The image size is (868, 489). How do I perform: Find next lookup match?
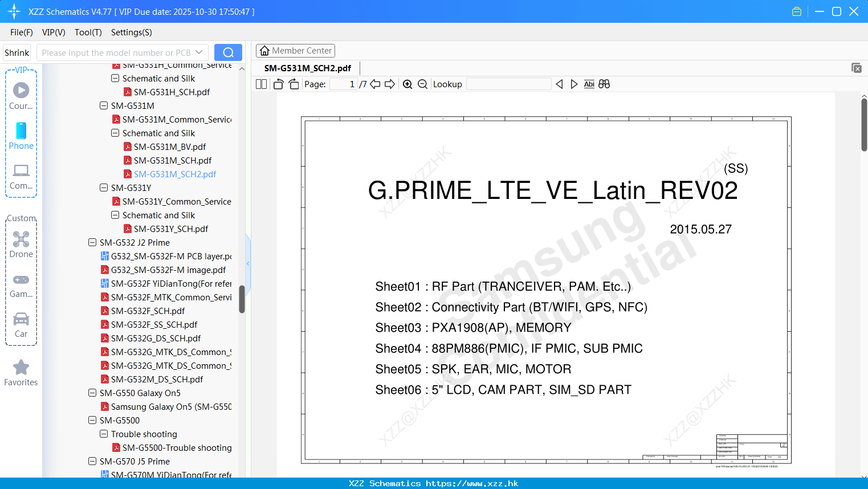(574, 84)
